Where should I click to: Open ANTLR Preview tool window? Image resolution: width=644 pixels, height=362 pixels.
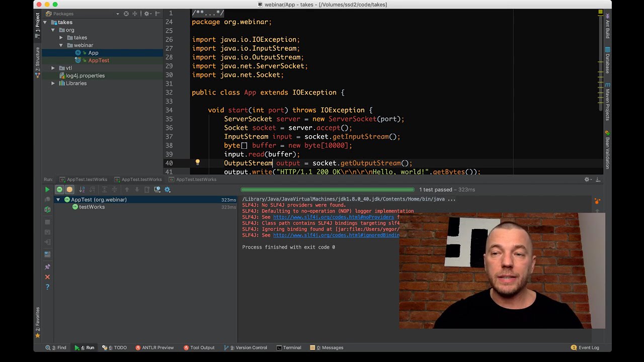[x=154, y=347]
